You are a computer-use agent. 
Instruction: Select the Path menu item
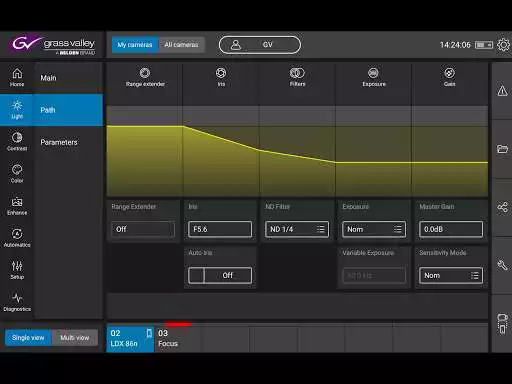68,110
